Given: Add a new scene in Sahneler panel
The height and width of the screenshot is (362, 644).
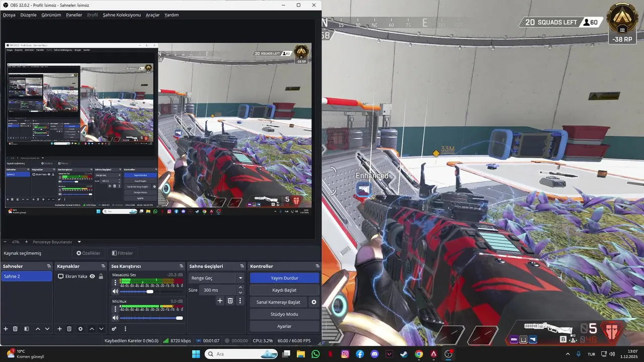Looking at the screenshot, I should pos(6,329).
